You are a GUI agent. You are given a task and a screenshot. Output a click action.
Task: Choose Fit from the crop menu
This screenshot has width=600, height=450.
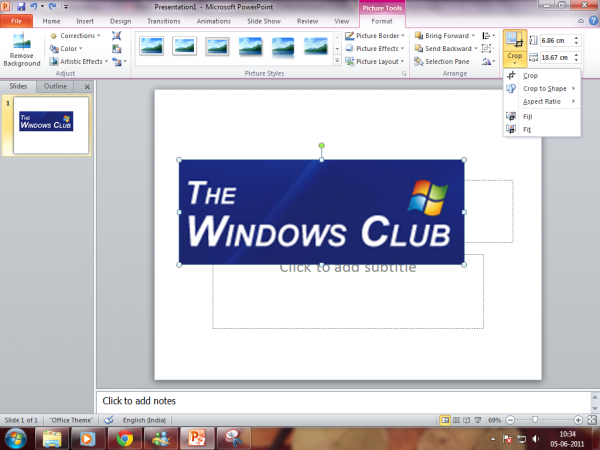pos(527,130)
